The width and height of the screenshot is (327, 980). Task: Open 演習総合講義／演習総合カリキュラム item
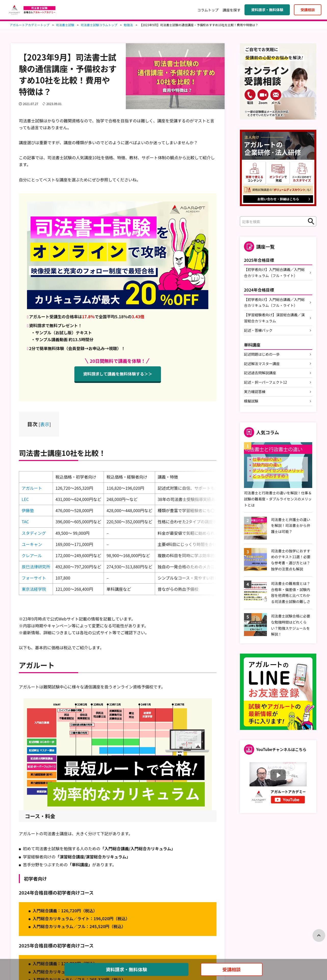coord(278,318)
